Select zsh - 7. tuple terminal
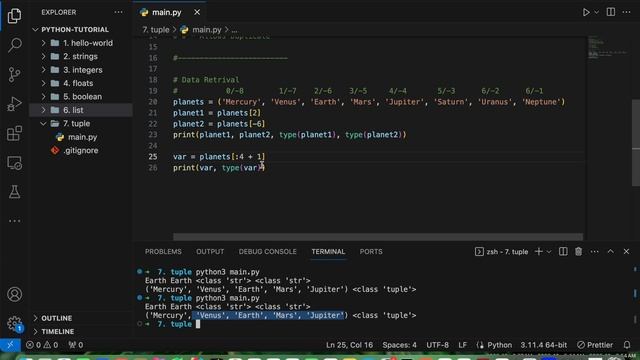 click(502, 251)
